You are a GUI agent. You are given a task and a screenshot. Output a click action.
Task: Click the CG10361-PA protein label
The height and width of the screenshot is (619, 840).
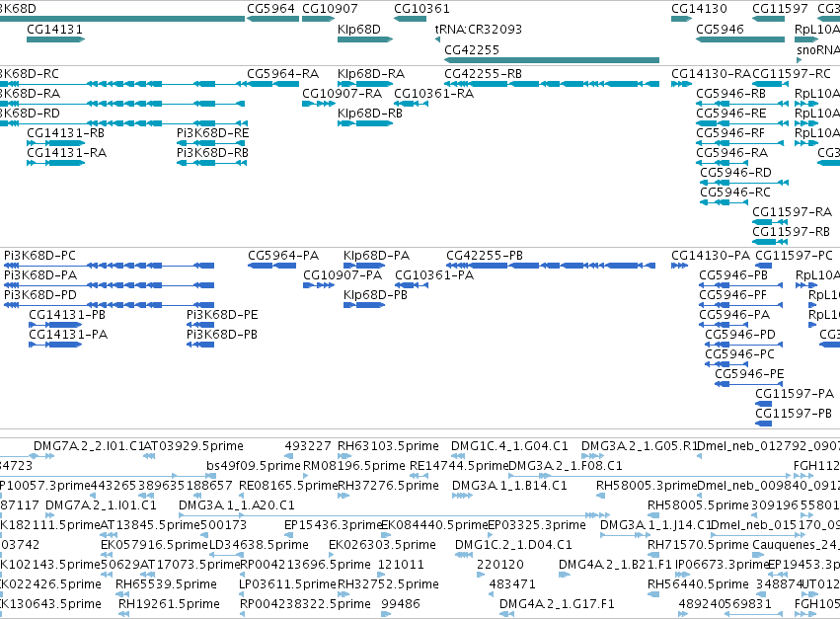pyautogui.click(x=434, y=274)
